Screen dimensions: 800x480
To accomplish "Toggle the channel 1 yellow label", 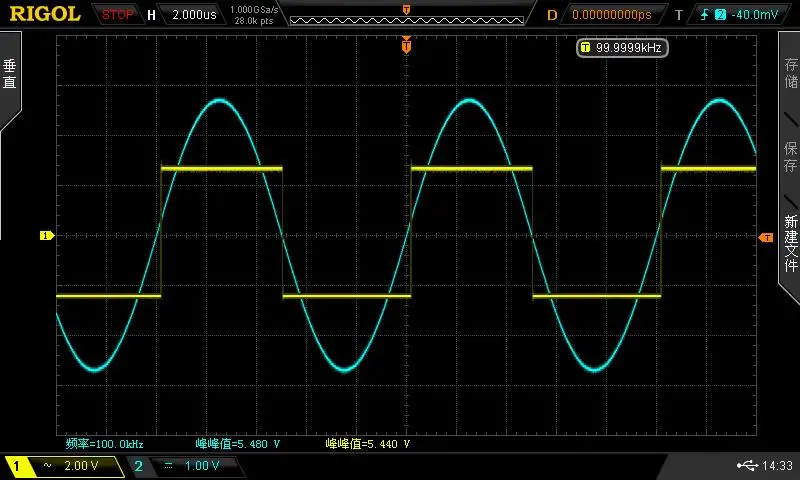I will (x=16, y=466).
